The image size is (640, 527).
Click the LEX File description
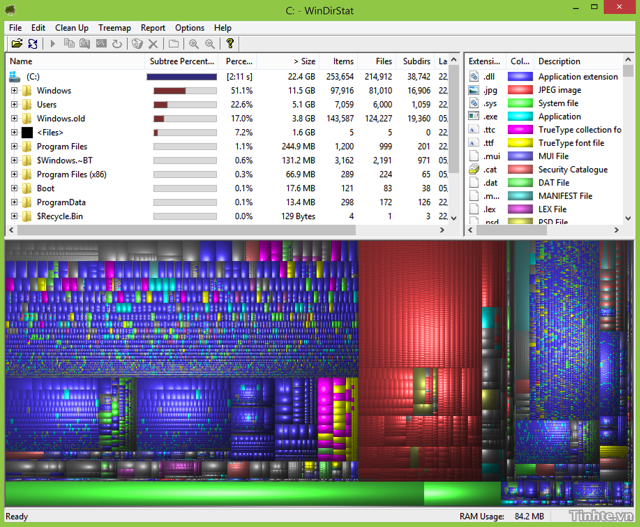(x=552, y=209)
